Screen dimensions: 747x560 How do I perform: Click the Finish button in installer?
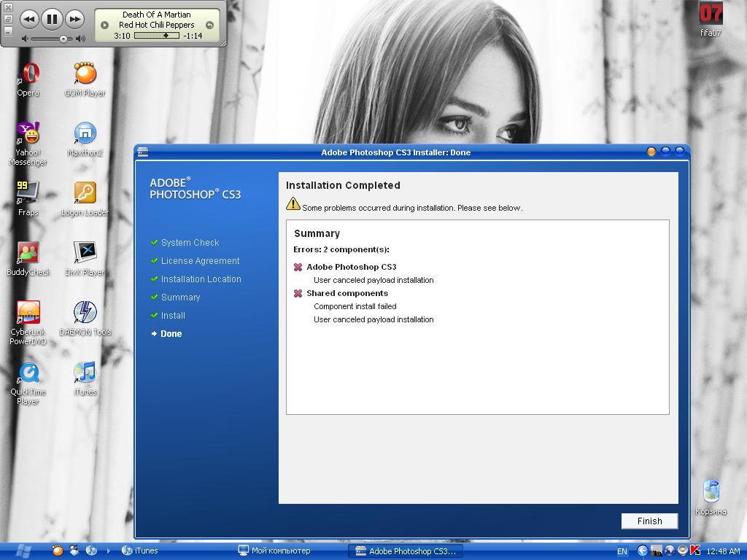click(649, 521)
